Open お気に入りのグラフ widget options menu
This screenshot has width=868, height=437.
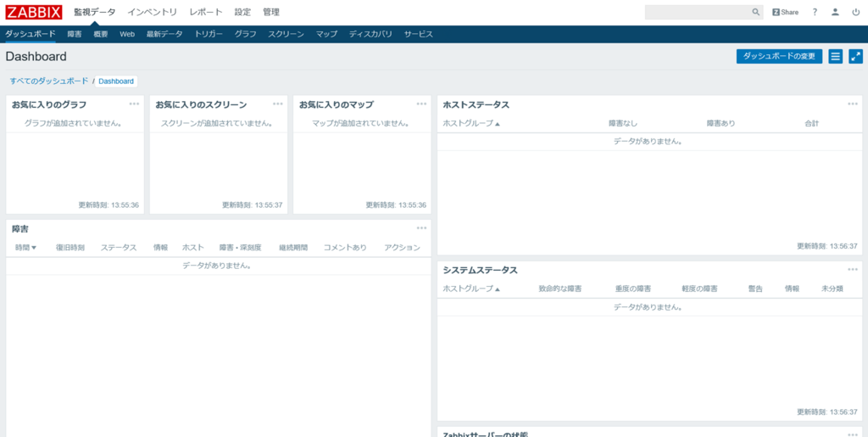pos(134,104)
